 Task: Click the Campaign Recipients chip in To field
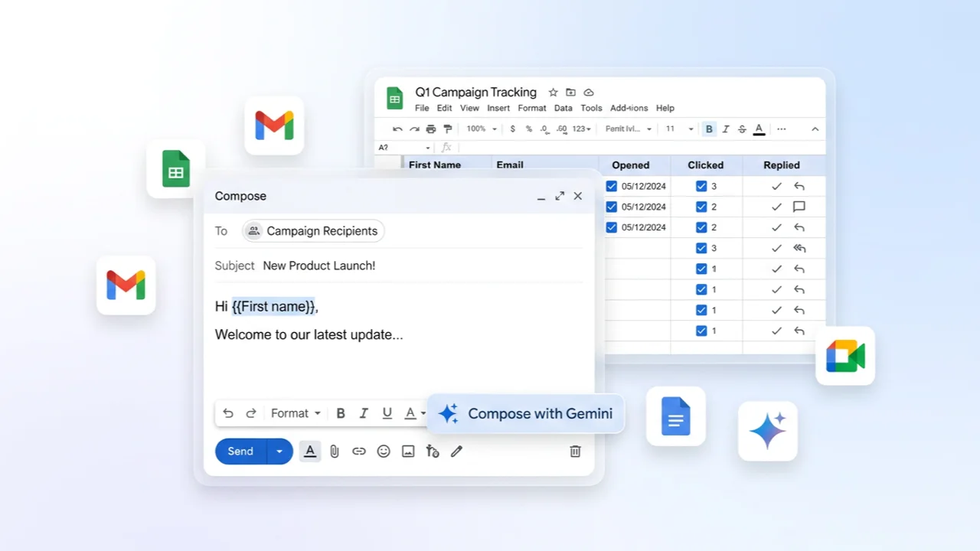[313, 231]
